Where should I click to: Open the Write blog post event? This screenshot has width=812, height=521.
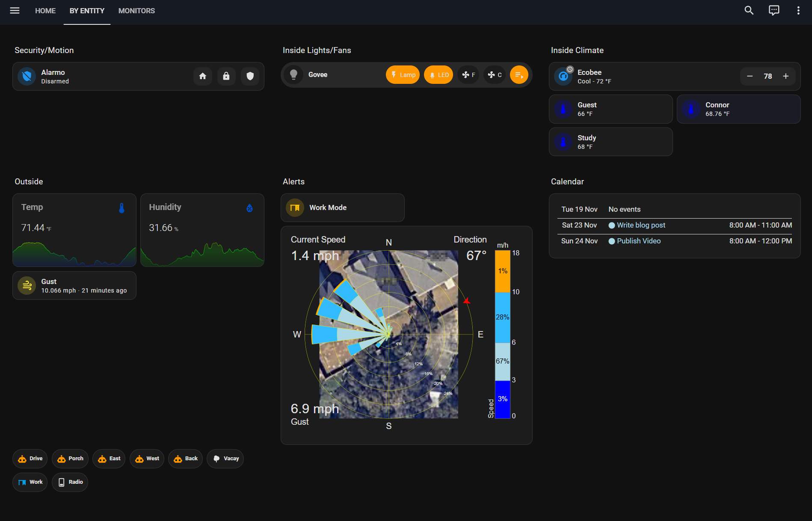point(640,225)
